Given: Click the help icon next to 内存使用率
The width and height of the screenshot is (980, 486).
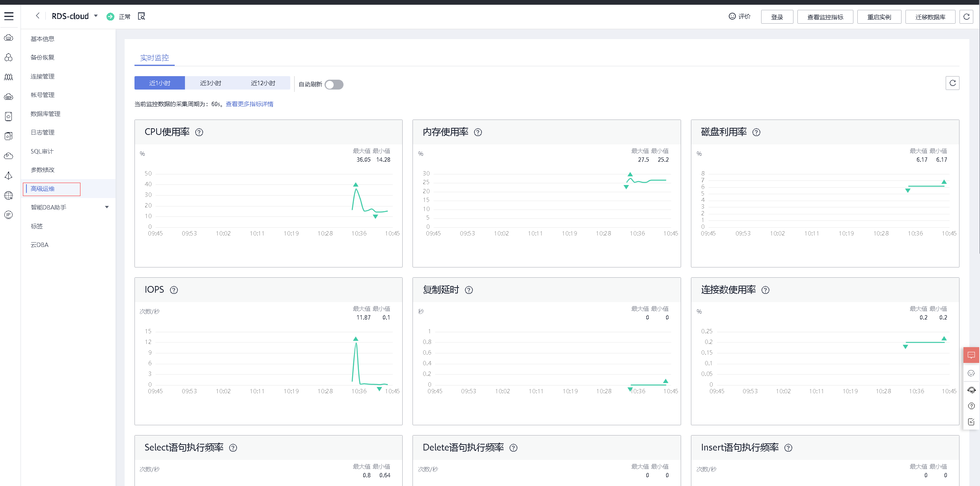Looking at the screenshot, I should coord(478,132).
